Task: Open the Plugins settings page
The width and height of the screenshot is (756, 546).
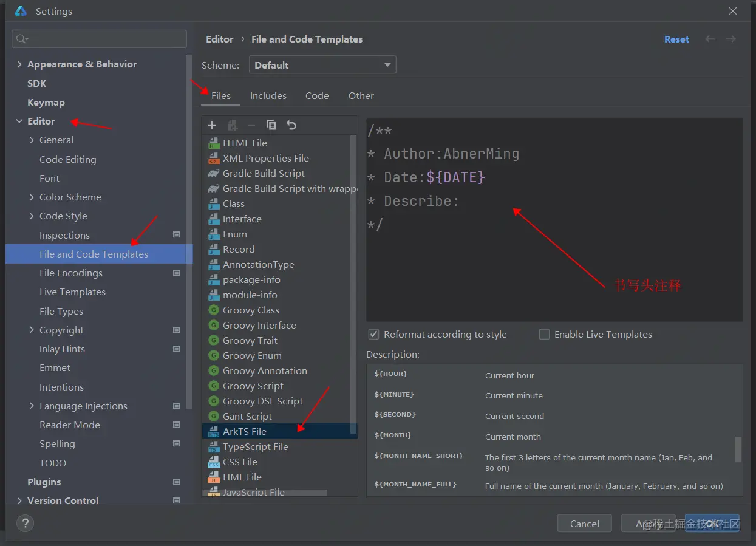Action: [x=44, y=482]
